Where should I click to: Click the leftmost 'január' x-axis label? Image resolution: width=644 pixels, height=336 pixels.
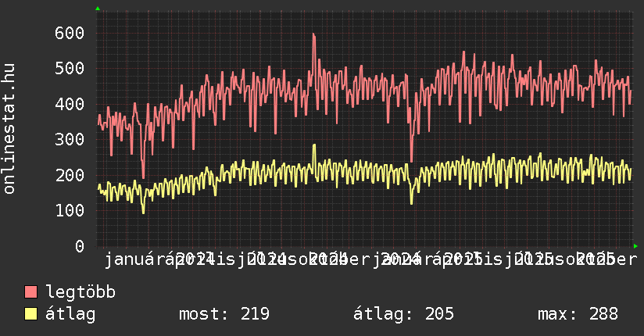130,259
